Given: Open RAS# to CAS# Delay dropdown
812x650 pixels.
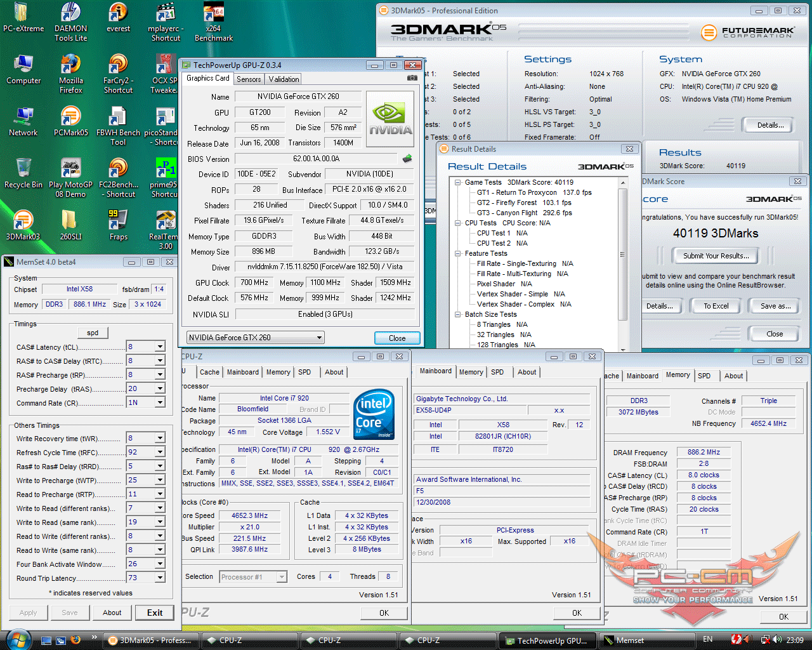Looking at the screenshot, I should coord(160,361).
